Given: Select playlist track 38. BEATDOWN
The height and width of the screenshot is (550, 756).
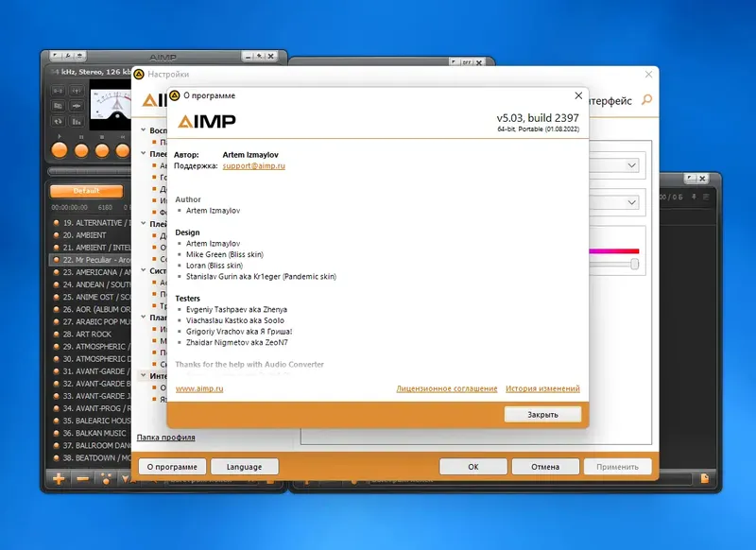Looking at the screenshot, I should click(92, 458).
